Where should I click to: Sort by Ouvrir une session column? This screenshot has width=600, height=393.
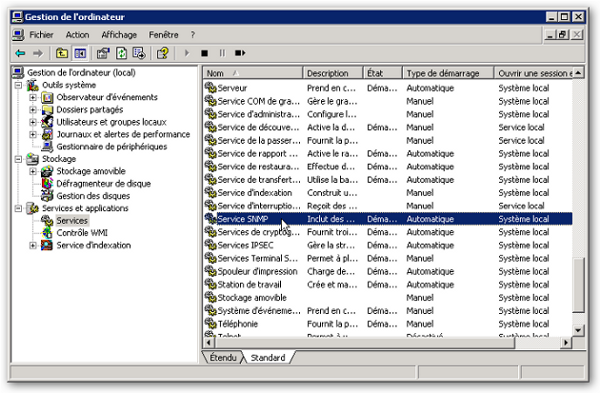533,73
